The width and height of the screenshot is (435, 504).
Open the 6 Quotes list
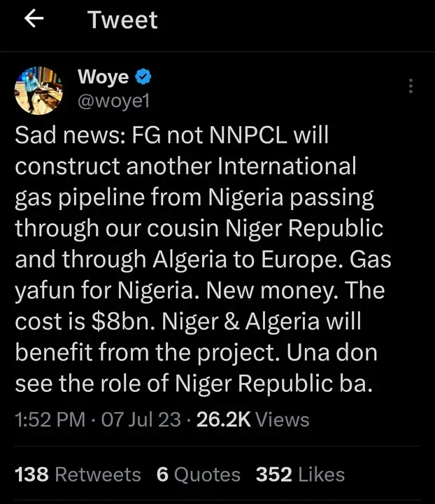(x=198, y=474)
